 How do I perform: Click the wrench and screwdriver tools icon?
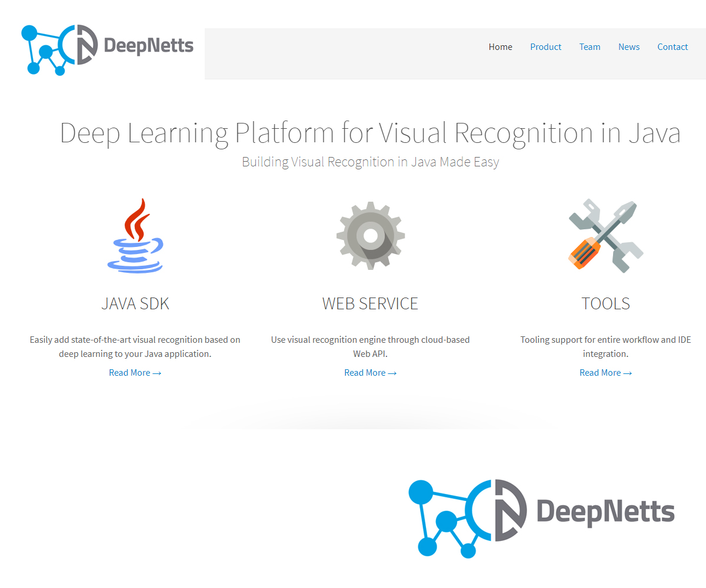click(606, 235)
